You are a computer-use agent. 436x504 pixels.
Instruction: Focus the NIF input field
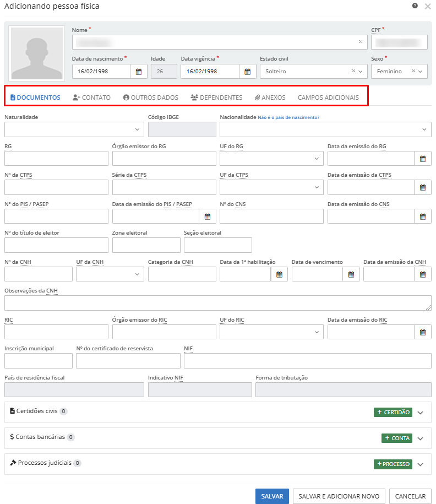coord(308,361)
